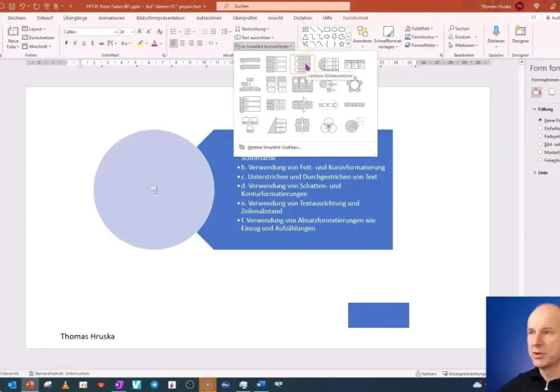Open the text highlight color picker
The image size is (560, 392).
[x=146, y=43]
